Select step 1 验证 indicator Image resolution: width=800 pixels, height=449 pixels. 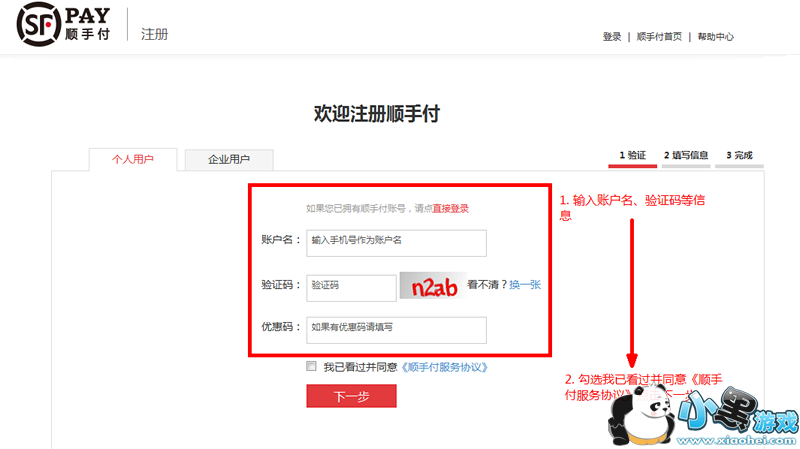pos(633,156)
